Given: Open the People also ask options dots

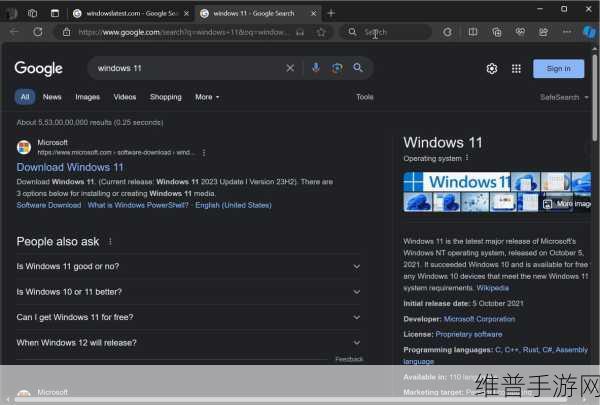Looking at the screenshot, I should (110, 242).
